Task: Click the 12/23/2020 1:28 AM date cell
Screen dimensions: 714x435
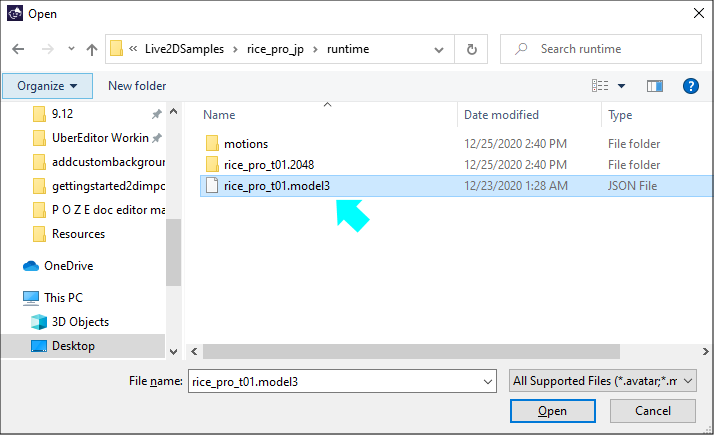Action: [516, 186]
